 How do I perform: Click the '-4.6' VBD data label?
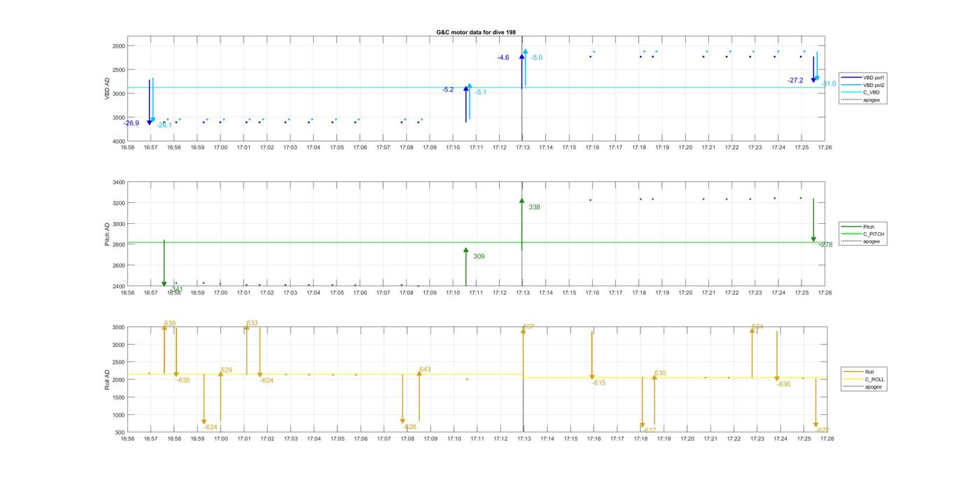coord(503,57)
